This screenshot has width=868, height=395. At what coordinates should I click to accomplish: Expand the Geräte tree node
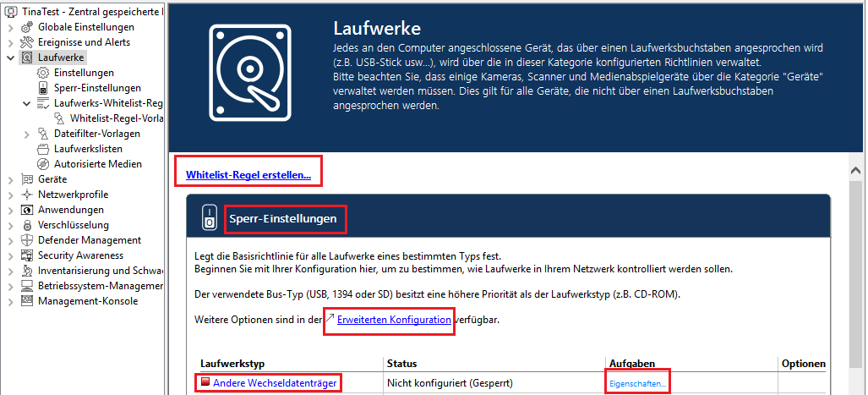[11, 179]
